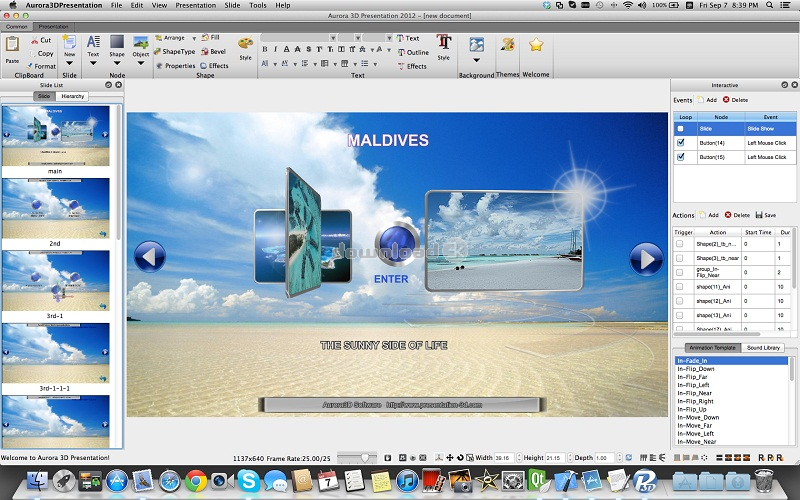Check Trigger for Shape(3)_tb_near action

pyautogui.click(x=680, y=258)
